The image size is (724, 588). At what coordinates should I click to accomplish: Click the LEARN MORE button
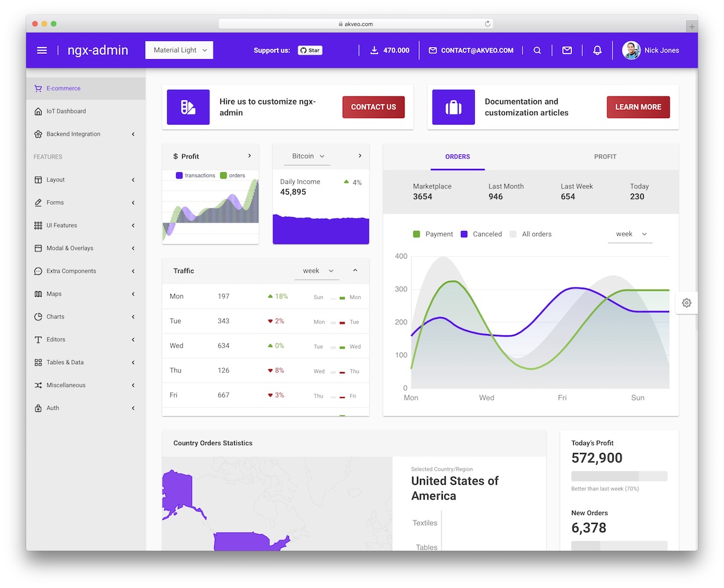click(638, 107)
